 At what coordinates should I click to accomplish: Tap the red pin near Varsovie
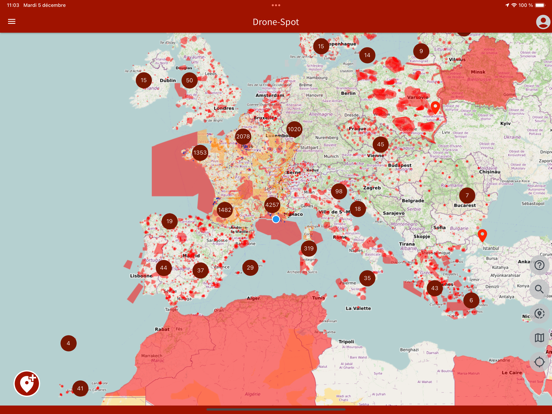[435, 108]
